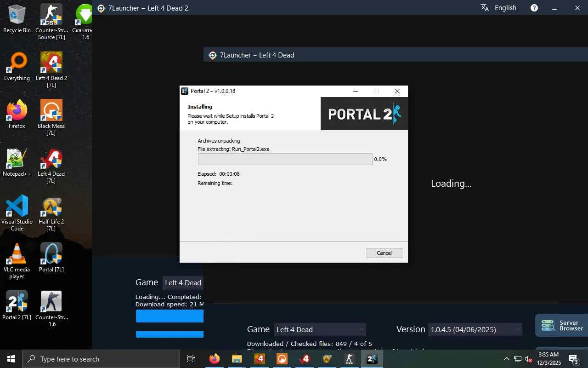
Task: Launch Portal [7L] desktop shortcut
Action: coord(51,258)
